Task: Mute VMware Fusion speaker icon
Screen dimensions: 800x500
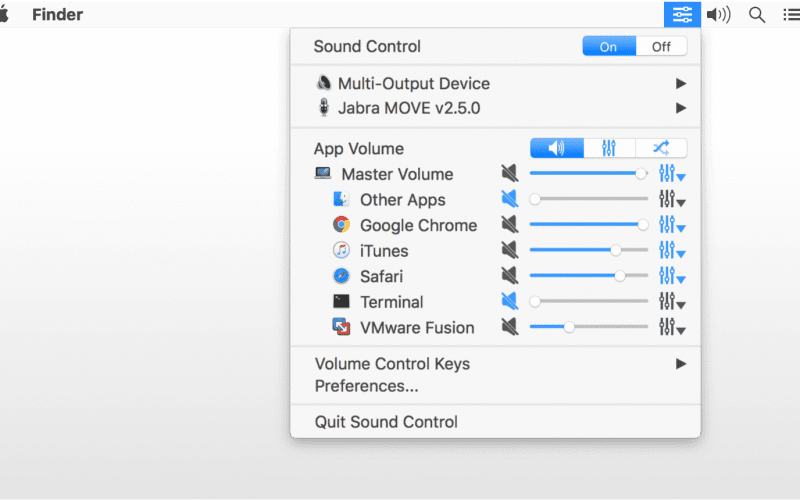Action: point(509,327)
